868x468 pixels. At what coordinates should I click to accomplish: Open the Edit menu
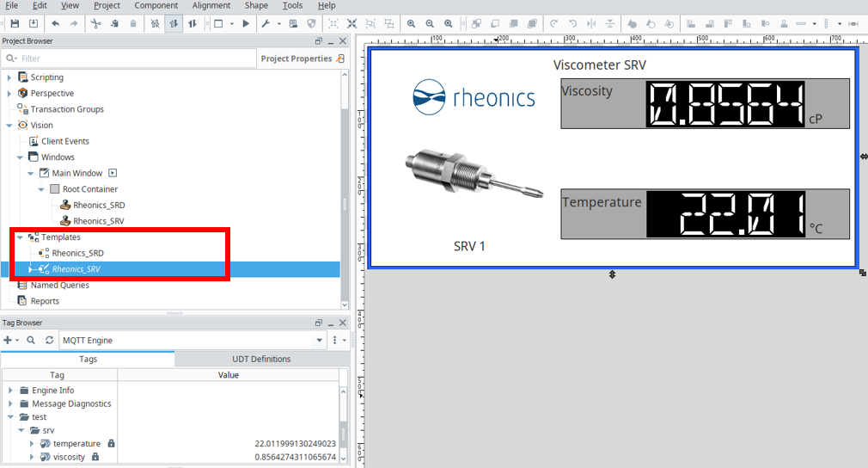[40, 5]
